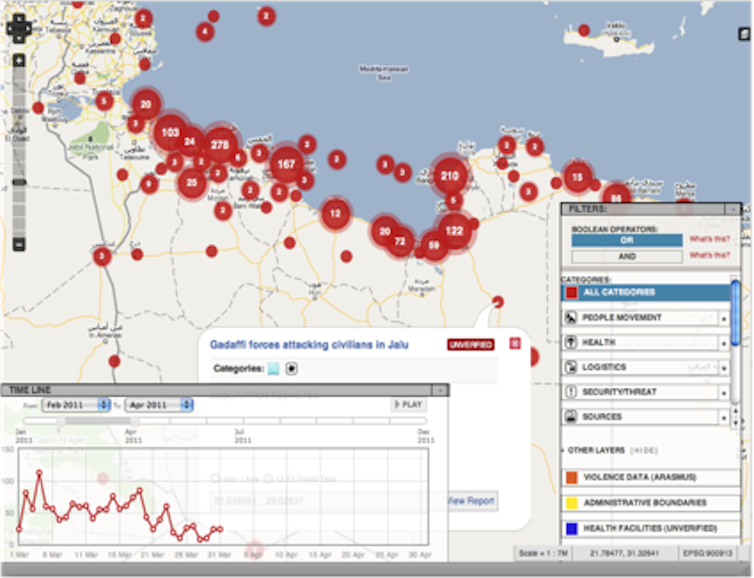The width and height of the screenshot is (754, 578).
Task: Click the SOURCES category icon
Action: point(570,417)
